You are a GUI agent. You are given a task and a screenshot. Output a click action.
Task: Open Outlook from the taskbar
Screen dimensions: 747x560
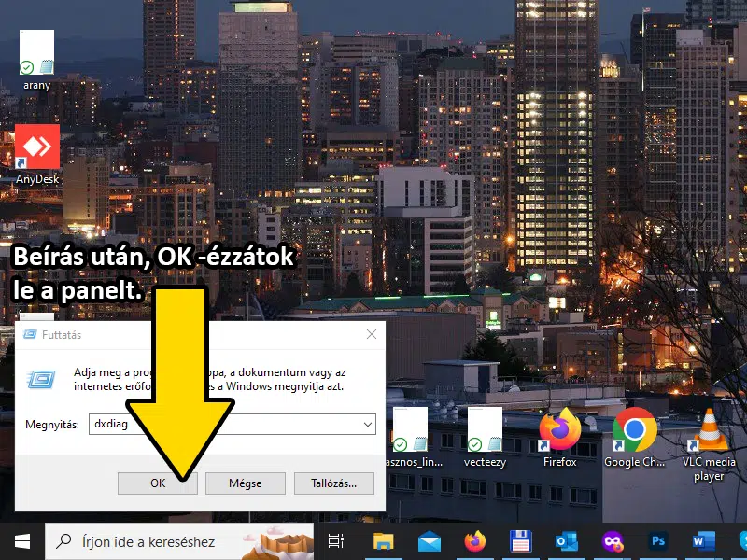click(567, 541)
